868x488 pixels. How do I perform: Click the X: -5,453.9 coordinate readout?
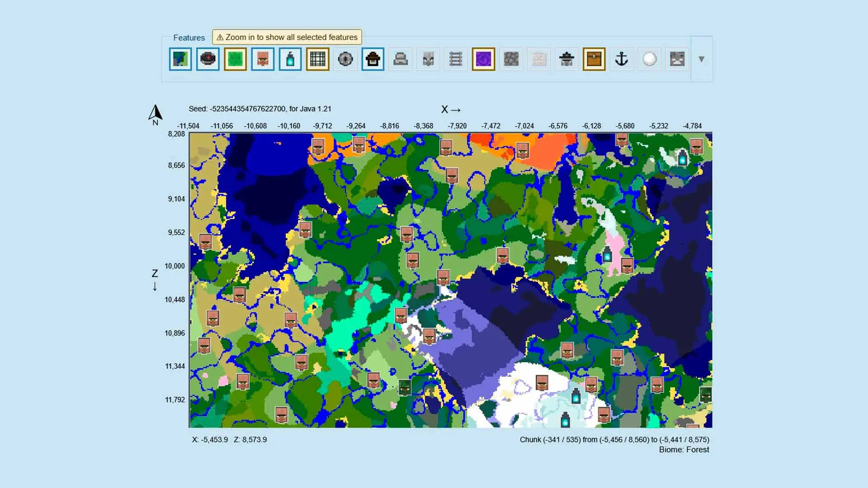pyautogui.click(x=210, y=440)
